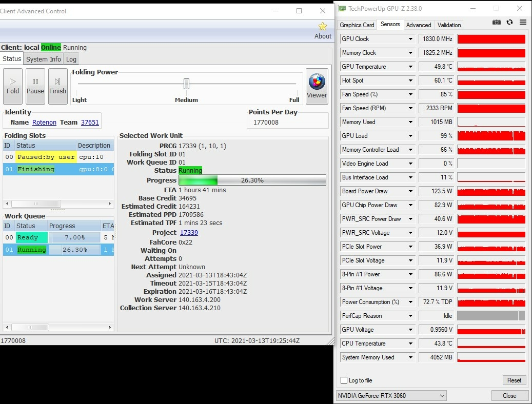The image size is (532, 404).
Task: Click the 49.8 °C GPU Temperature value
Action: (x=437, y=67)
